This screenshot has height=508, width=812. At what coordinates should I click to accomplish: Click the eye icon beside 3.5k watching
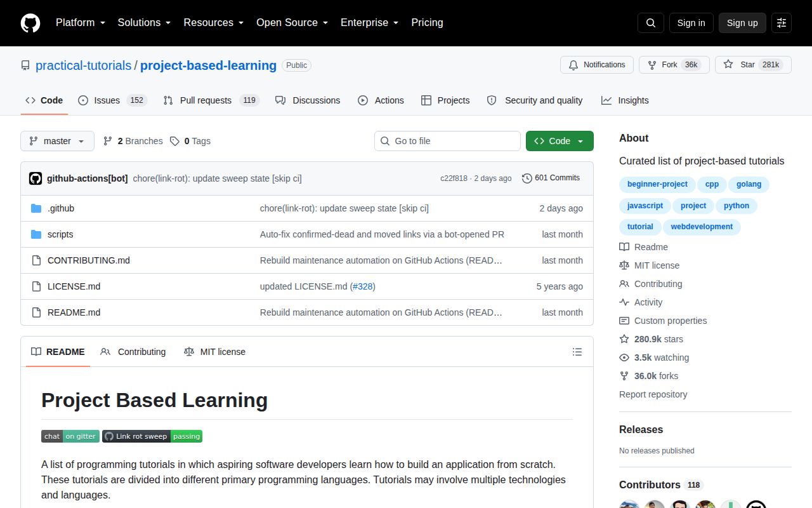[x=624, y=358]
